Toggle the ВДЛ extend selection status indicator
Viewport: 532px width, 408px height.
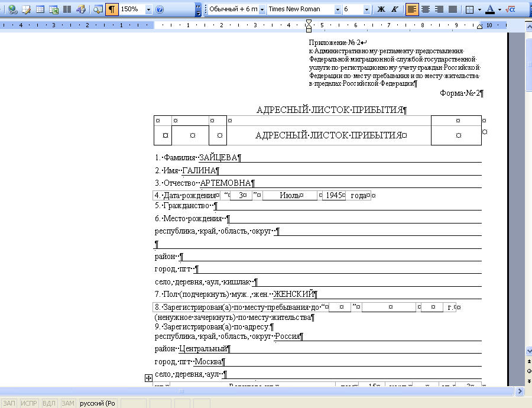coord(49,403)
